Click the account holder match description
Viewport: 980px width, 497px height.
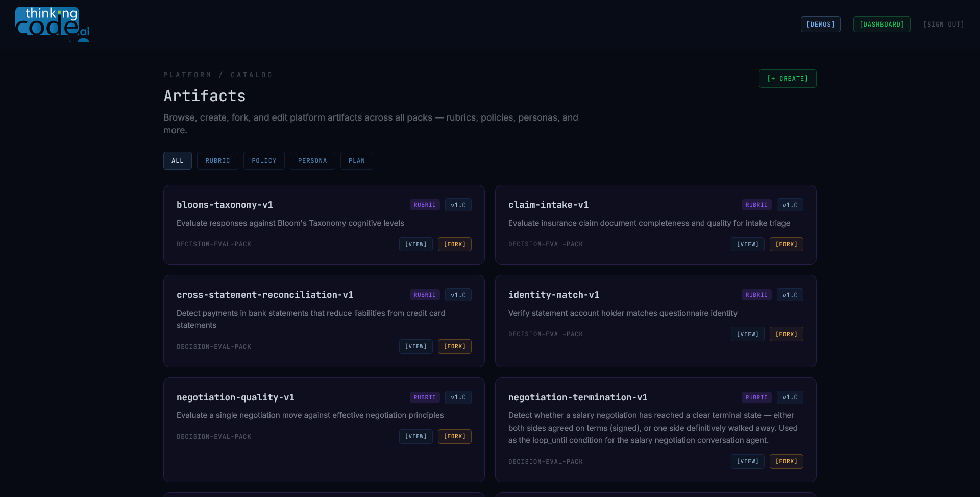click(623, 313)
